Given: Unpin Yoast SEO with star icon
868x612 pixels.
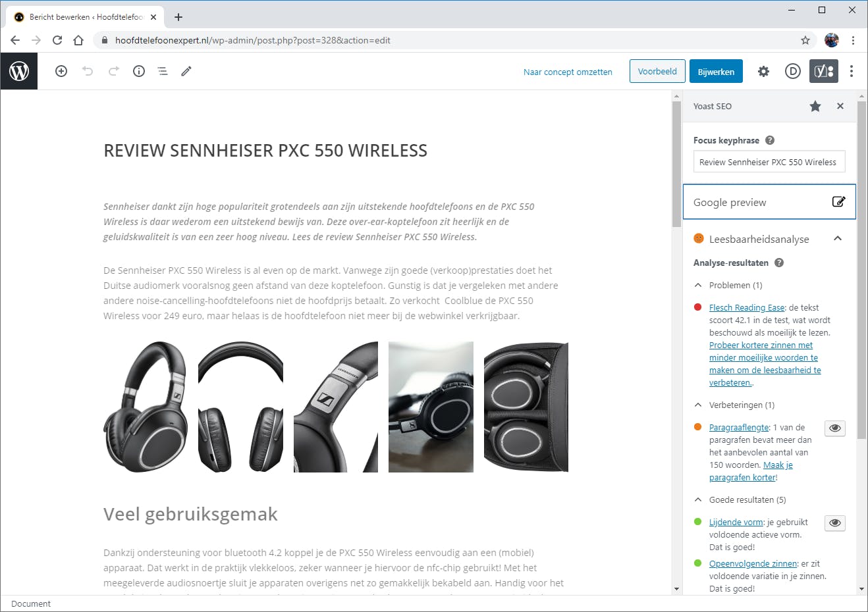Looking at the screenshot, I should coord(815,106).
